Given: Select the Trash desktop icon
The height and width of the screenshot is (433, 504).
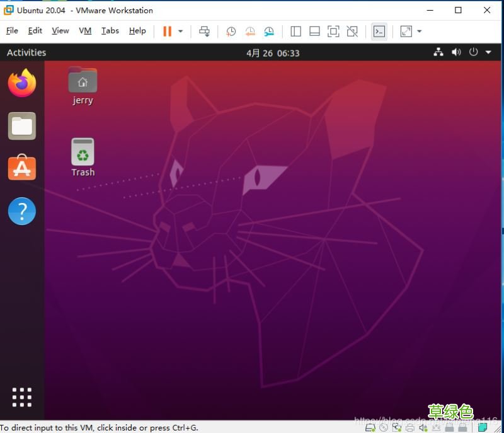Looking at the screenshot, I should coord(83,158).
